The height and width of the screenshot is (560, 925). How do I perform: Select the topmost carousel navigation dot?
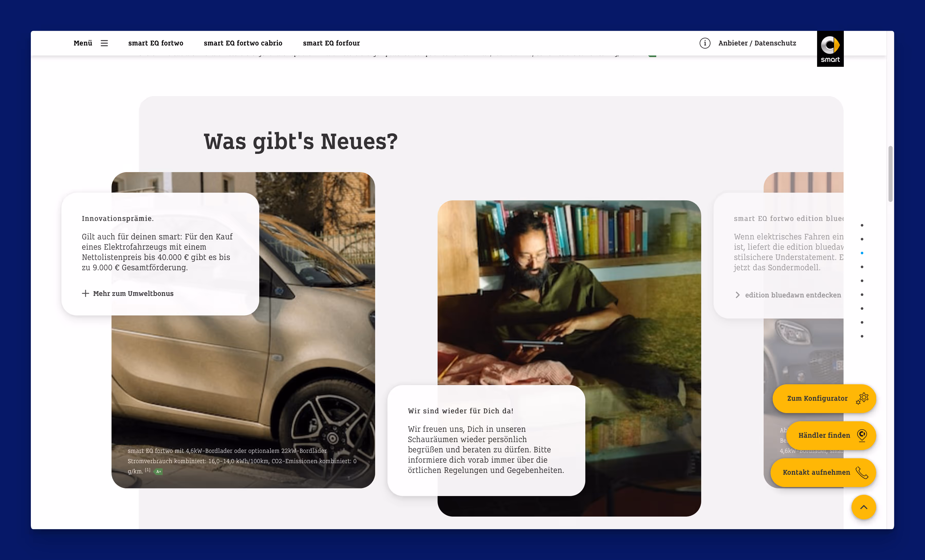click(862, 225)
